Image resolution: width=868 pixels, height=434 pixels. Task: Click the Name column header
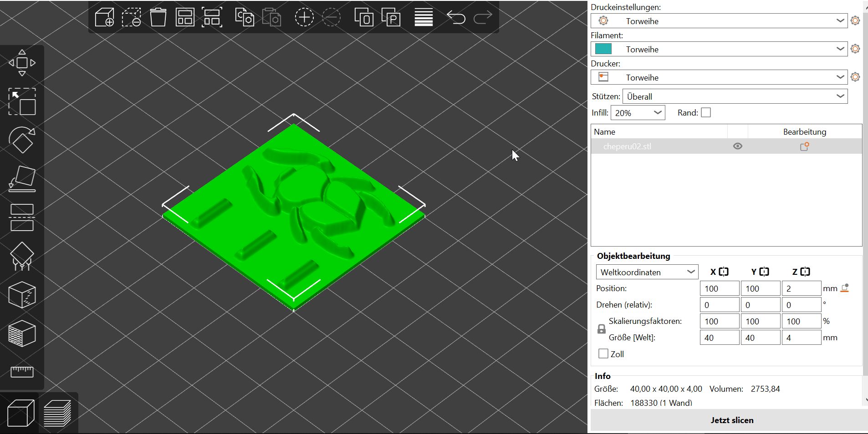coord(659,131)
